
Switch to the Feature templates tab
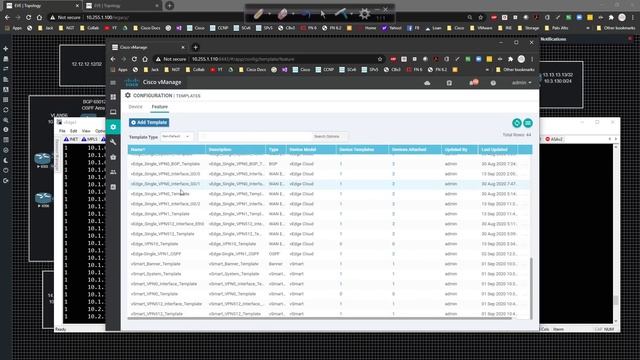(160, 107)
